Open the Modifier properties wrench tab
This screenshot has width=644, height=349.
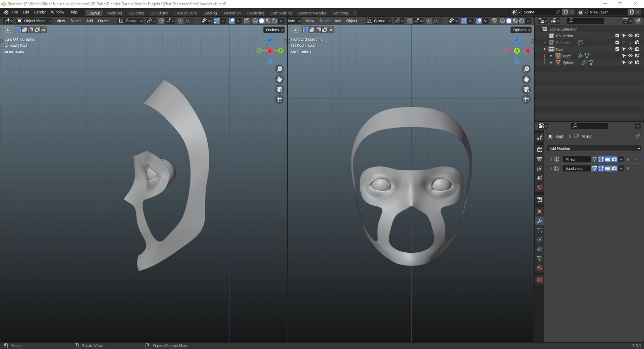point(539,221)
